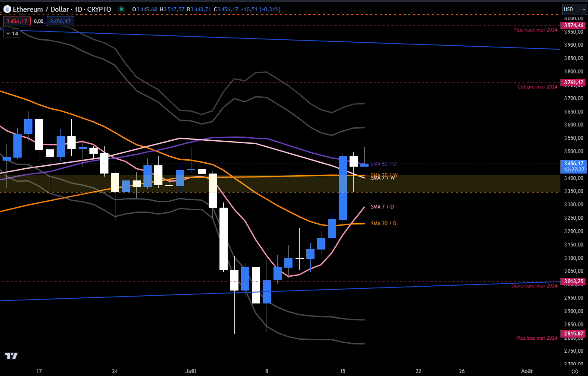Open the price scale settings gear

tap(575, 371)
